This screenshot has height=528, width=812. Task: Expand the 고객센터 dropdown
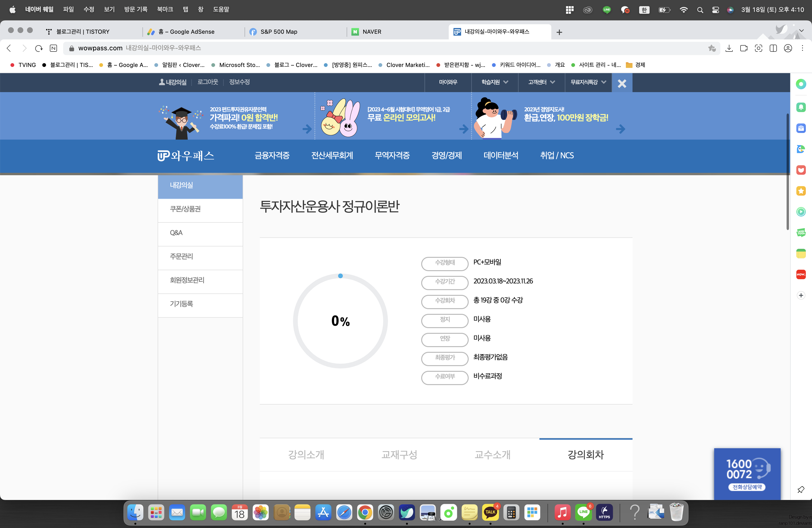click(541, 82)
